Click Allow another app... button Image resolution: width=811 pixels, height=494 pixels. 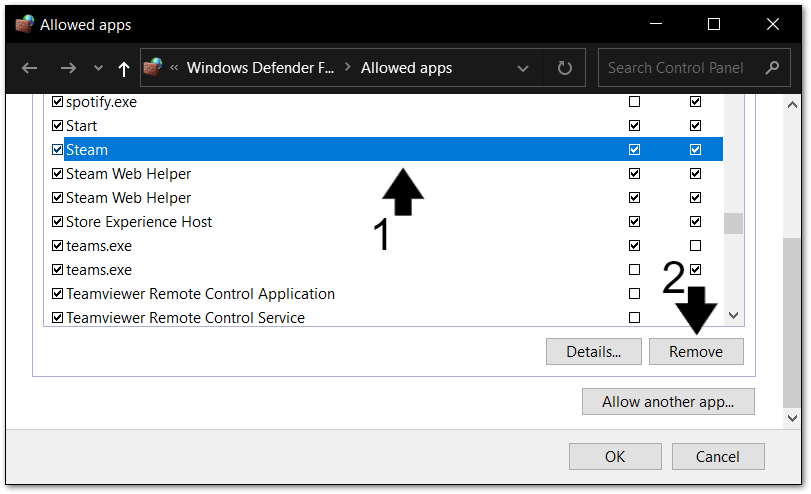668,402
